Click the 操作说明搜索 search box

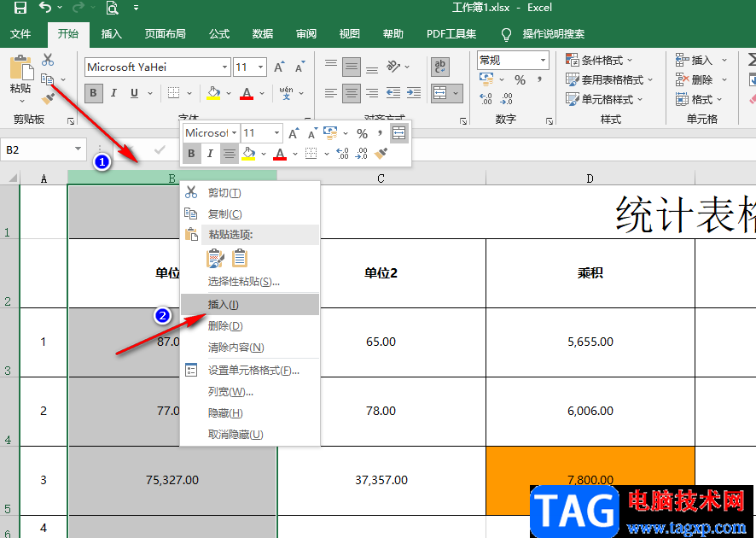pos(553,34)
